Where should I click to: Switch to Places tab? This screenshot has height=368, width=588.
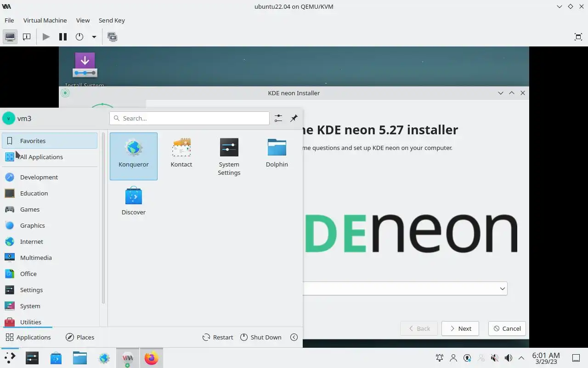(80, 337)
